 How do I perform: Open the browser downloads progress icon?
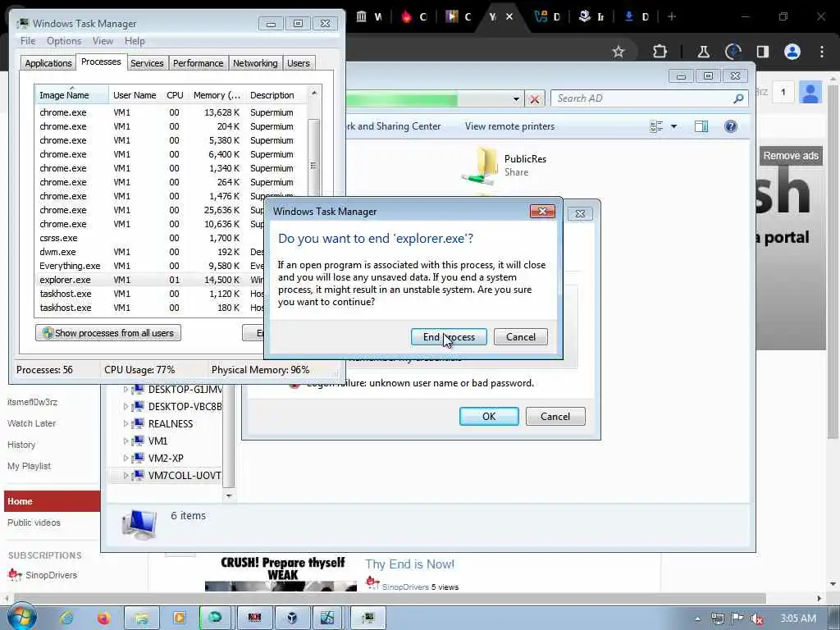(x=733, y=52)
